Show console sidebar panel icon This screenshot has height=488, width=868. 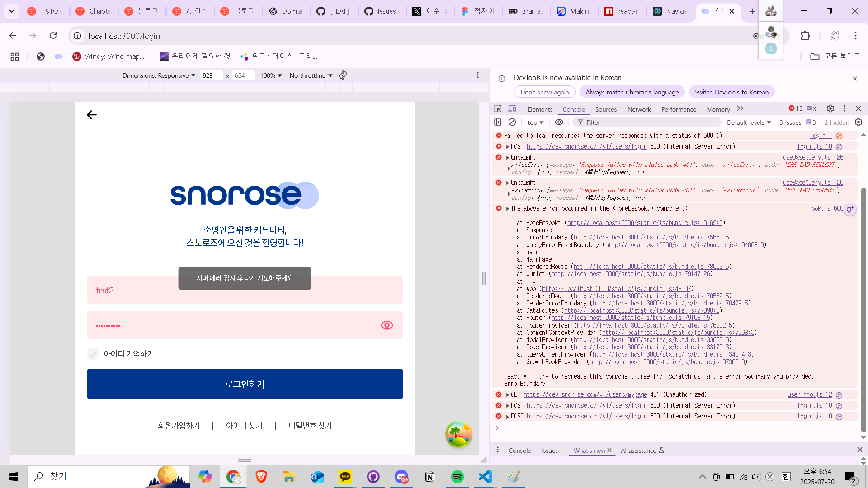tap(498, 122)
